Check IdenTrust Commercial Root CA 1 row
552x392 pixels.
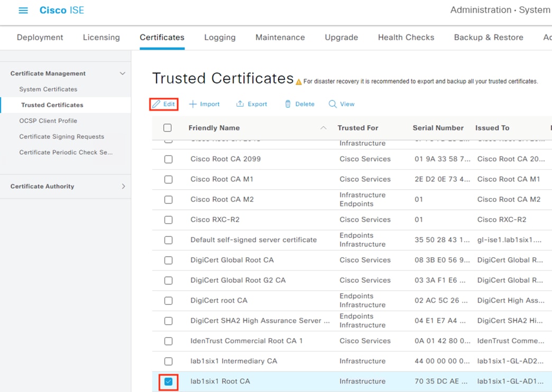pos(169,341)
